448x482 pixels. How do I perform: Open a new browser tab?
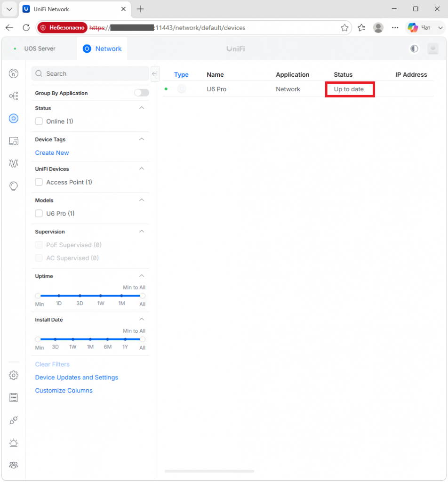pos(140,9)
